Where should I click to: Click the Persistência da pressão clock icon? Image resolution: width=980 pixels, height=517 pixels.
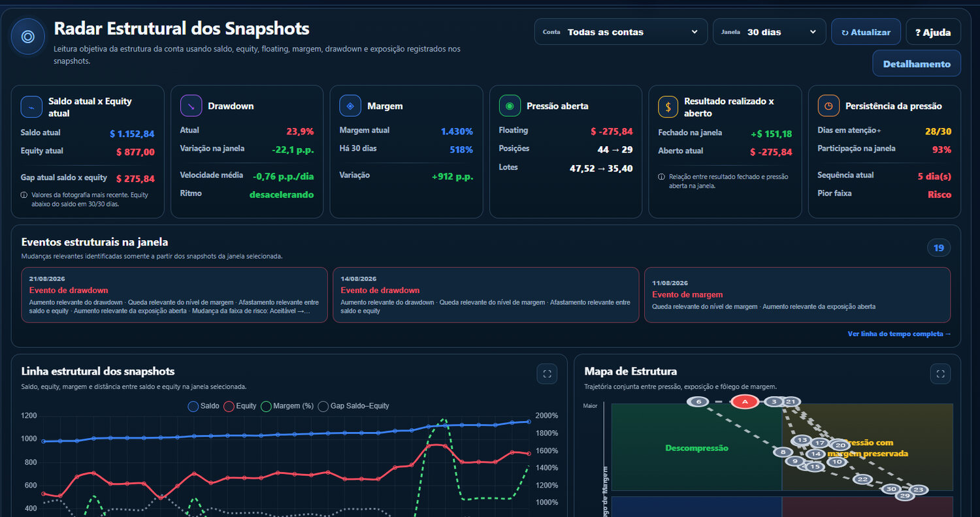click(828, 106)
